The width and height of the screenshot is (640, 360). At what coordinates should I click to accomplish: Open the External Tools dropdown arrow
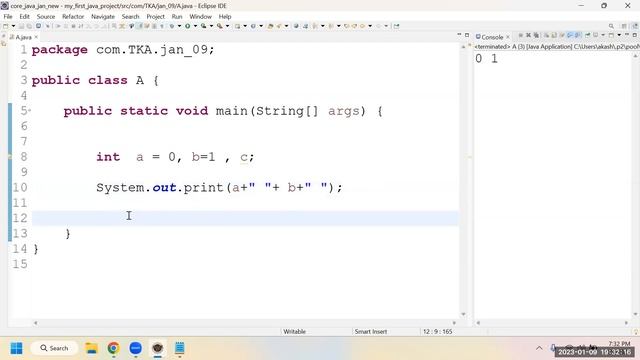(227, 26)
